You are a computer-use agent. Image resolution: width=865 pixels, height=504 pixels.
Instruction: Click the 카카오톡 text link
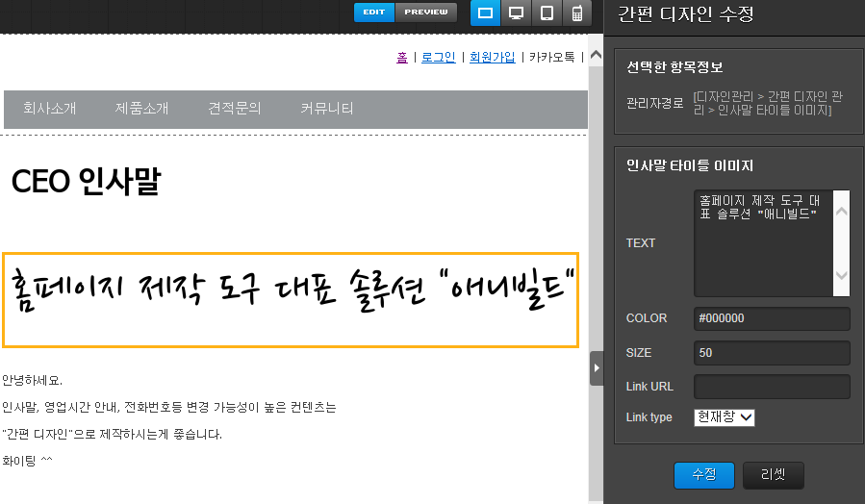pyautogui.click(x=552, y=57)
